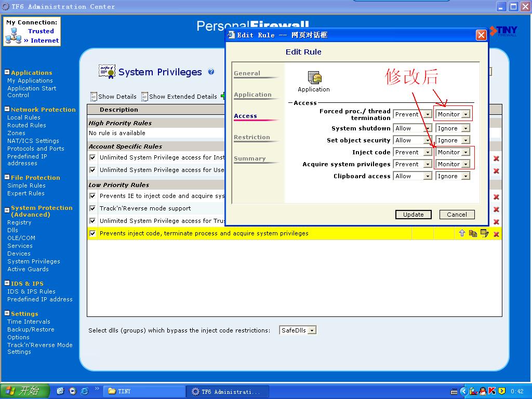
Task: Switch to Restriction tab in Edit Rule
Action: (x=252, y=137)
